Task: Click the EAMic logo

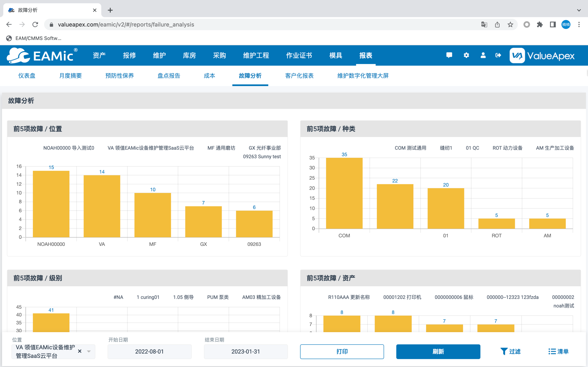Action: 42,56
